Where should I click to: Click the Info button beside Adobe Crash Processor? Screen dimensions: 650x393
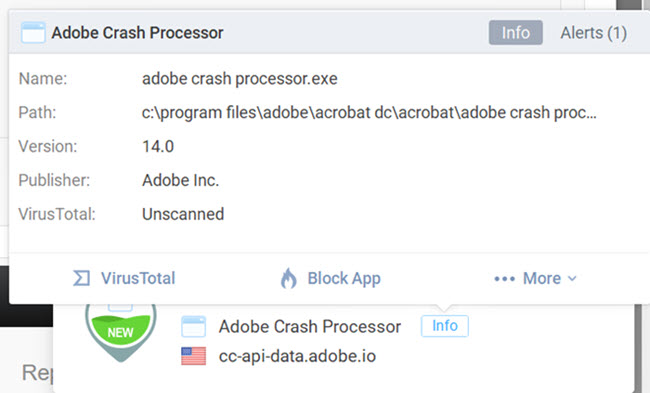tap(445, 326)
